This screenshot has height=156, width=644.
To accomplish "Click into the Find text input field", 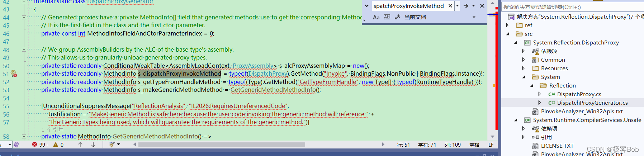I will click(x=409, y=6).
